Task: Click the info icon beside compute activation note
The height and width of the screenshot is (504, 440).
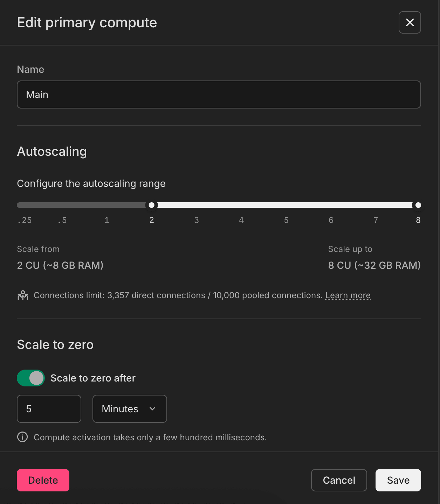Action: [x=22, y=437]
